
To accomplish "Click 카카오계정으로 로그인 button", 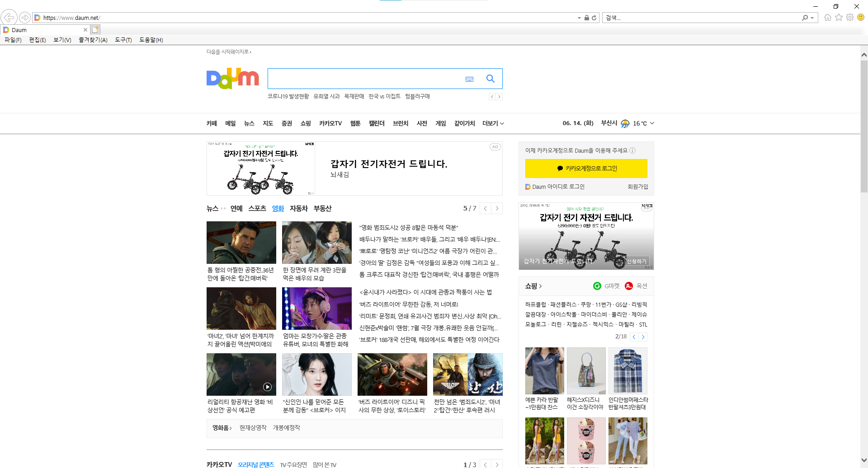I will pos(586,168).
